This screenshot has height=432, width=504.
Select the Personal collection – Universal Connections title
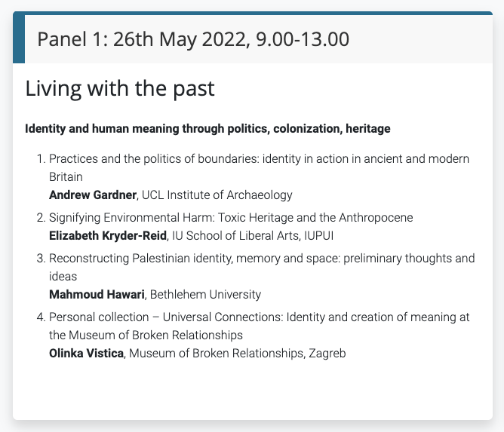[x=259, y=317]
